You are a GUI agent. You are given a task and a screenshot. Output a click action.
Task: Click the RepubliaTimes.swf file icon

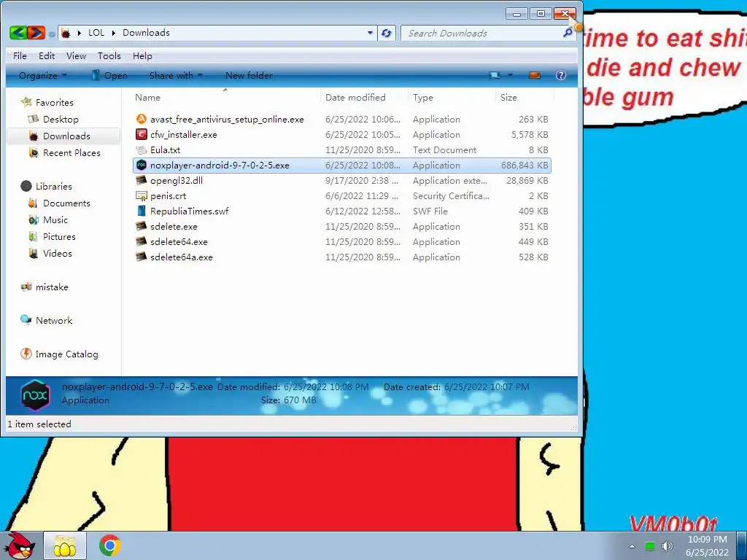(x=141, y=211)
